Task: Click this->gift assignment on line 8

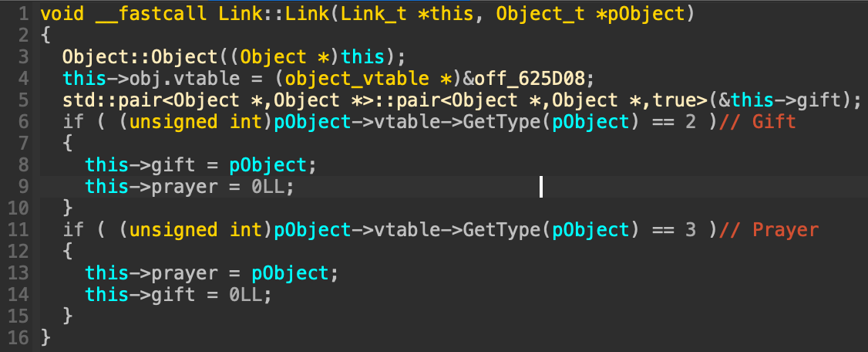Action: click(201, 164)
